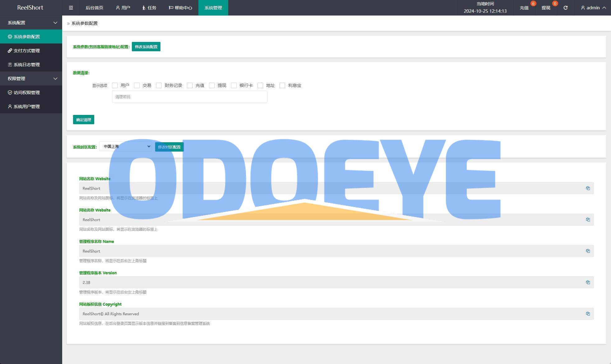This screenshot has width=611, height=364.
Task: Open the 任务 top menu
Action: click(x=149, y=8)
